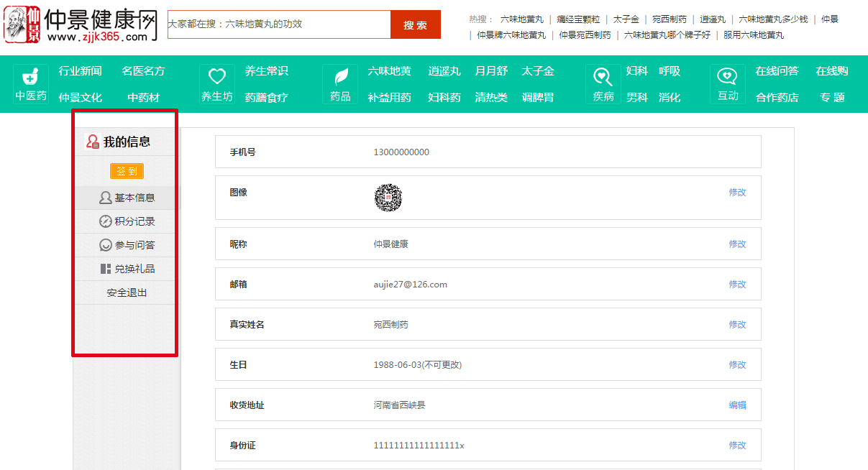The width and height of the screenshot is (868, 470).
Task: Open 男科 disease category
Action: (x=637, y=97)
